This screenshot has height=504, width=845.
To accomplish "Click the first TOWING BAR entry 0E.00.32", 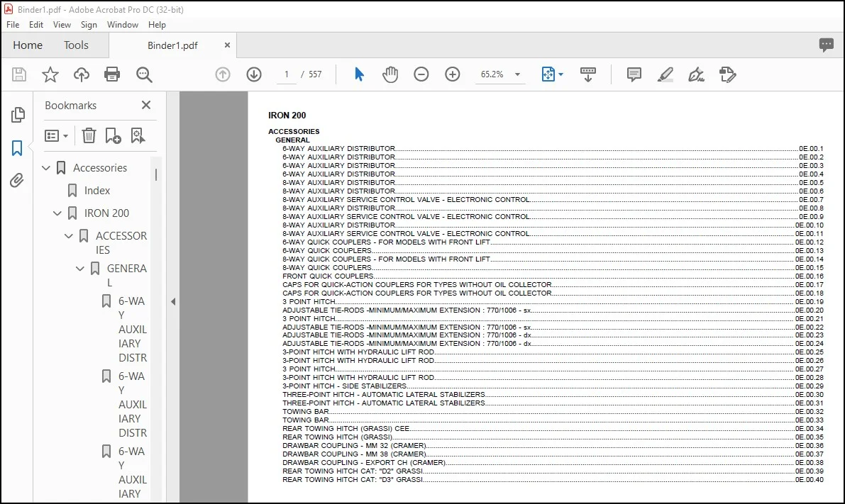I will click(553, 411).
